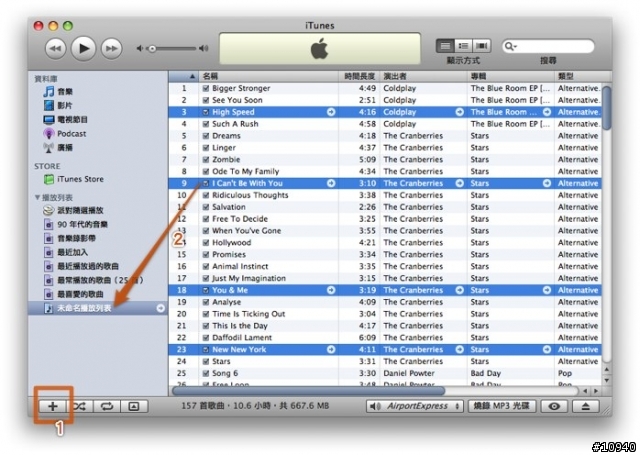Click the high volume speaker icon
This screenshot has height=455, width=640.
[203, 49]
